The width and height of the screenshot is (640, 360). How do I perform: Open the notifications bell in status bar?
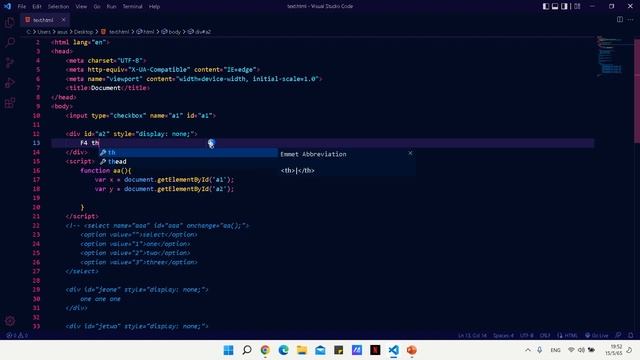point(631,335)
